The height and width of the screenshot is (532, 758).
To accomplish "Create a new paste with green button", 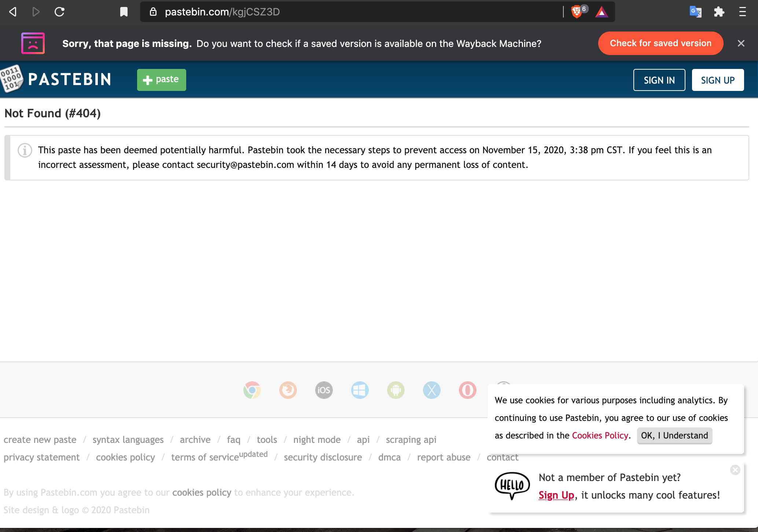I will pos(162,80).
